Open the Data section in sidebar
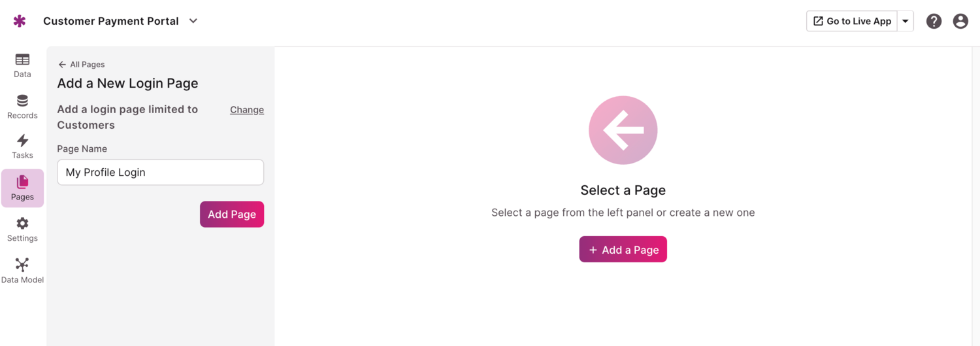 pyautogui.click(x=22, y=65)
